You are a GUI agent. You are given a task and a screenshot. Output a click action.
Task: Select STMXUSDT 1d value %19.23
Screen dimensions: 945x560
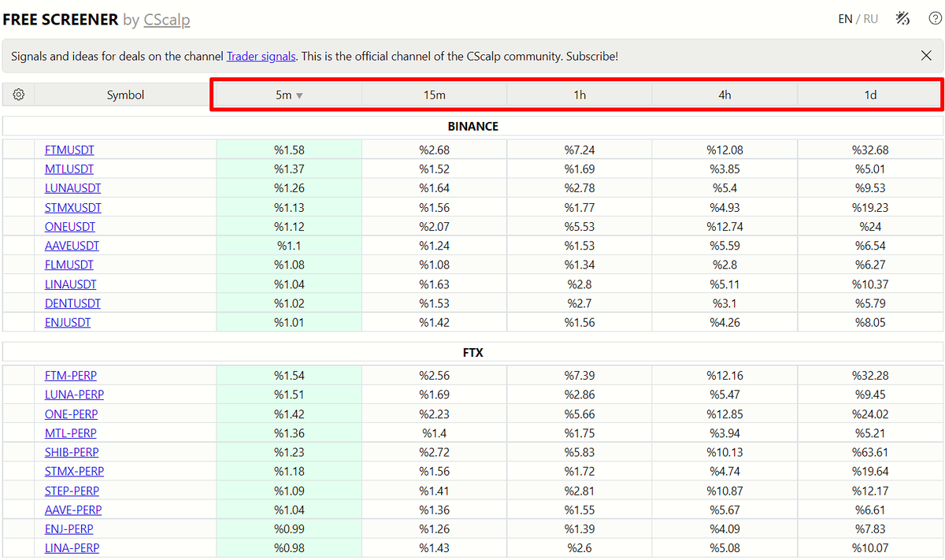pos(870,208)
